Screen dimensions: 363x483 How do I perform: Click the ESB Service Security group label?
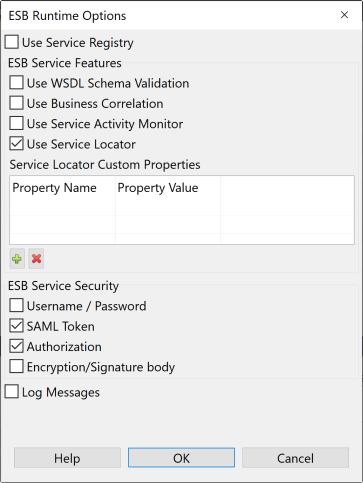63,286
